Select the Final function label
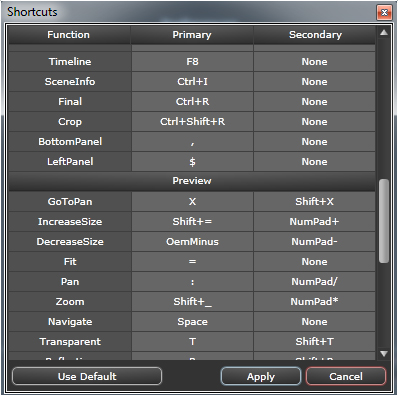Screen dimensions: 398x395 (70, 102)
